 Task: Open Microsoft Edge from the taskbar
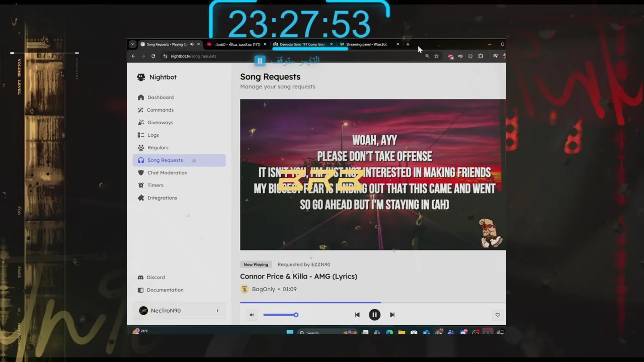389,332
